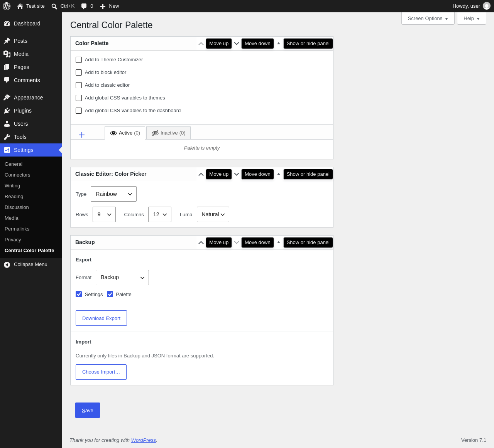
Task: Open the New content menu
Action: [110, 6]
